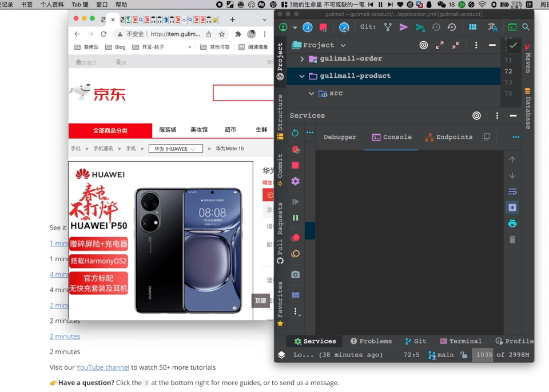Toggle soft-wrap in console

[x=512, y=191]
